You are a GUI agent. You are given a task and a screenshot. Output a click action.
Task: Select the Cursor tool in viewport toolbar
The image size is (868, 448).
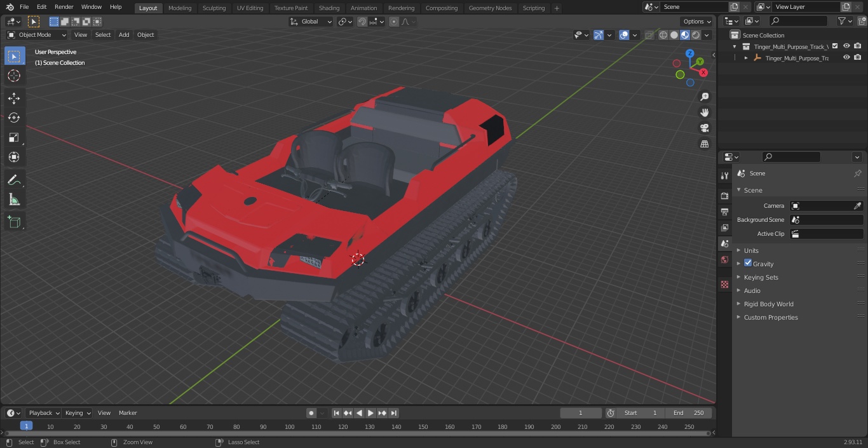point(14,76)
